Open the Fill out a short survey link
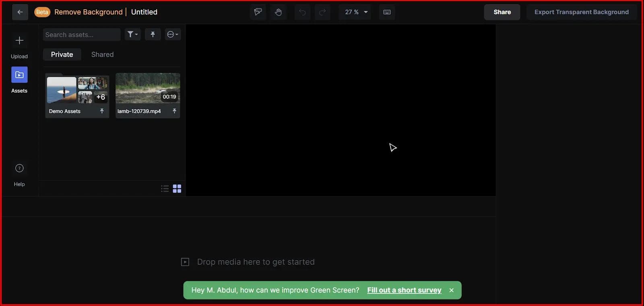Image resolution: width=644 pixels, height=306 pixels. pos(404,290)
